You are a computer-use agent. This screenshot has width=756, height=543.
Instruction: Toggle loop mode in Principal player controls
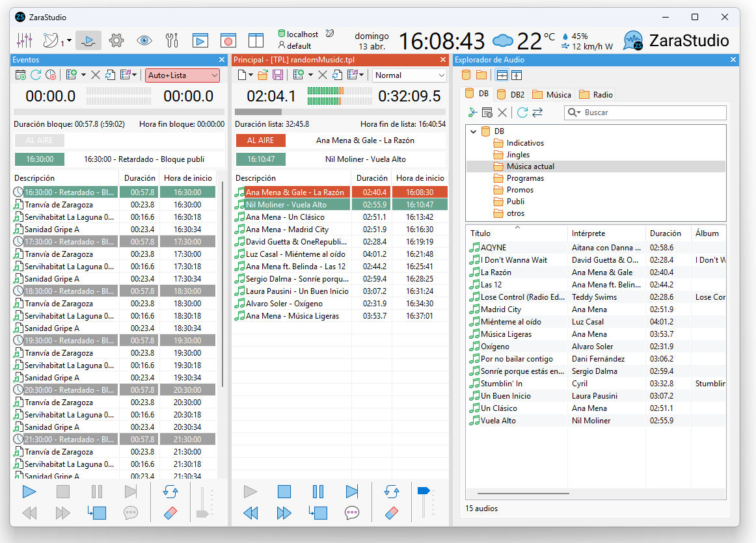point(391,491)
